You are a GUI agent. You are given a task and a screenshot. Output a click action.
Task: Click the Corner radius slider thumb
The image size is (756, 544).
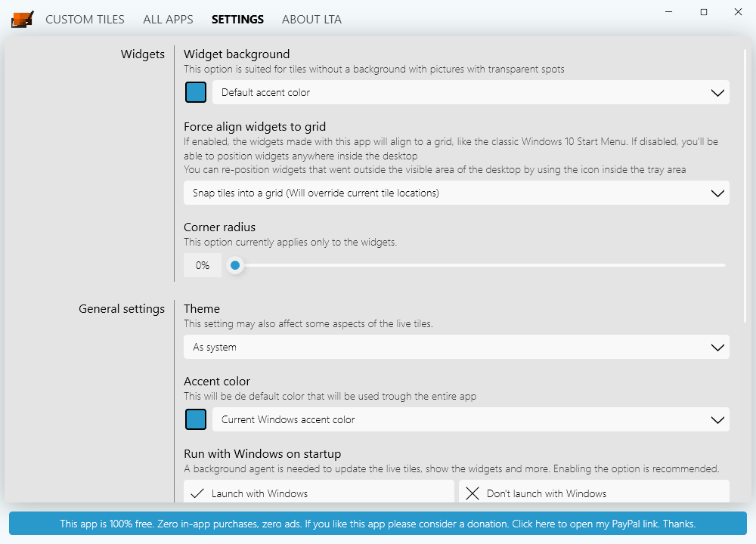tap(235, 265)
